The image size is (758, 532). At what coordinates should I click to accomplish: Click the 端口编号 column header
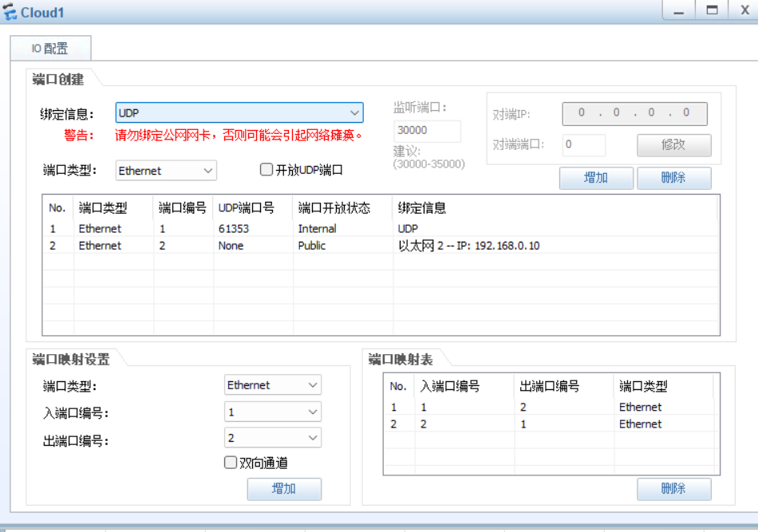tap(184, 208)
